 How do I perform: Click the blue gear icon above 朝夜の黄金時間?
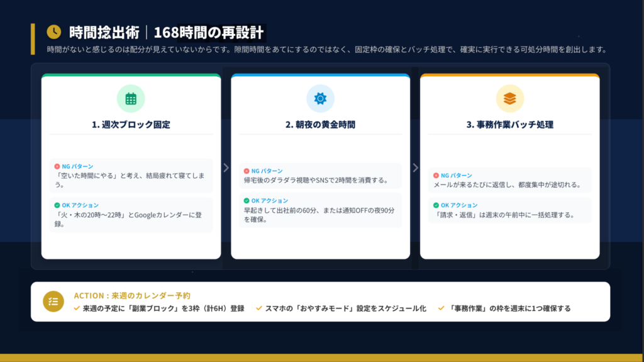tap(320, 98)
